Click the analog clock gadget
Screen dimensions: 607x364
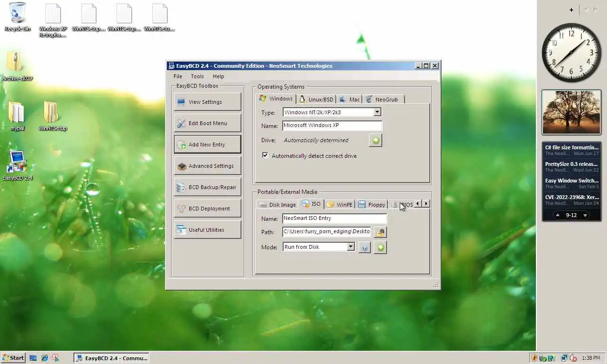click(x=571, y=53)
